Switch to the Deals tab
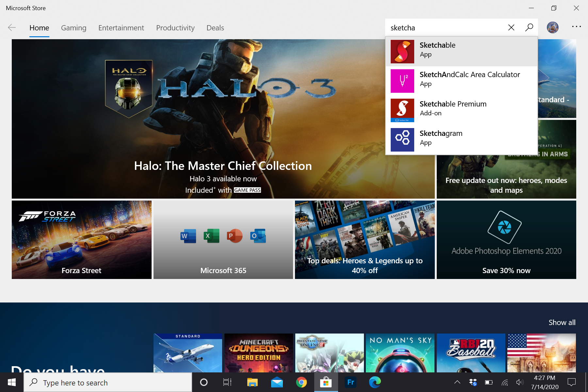This screenshot has width=588, height=392. 215,28
